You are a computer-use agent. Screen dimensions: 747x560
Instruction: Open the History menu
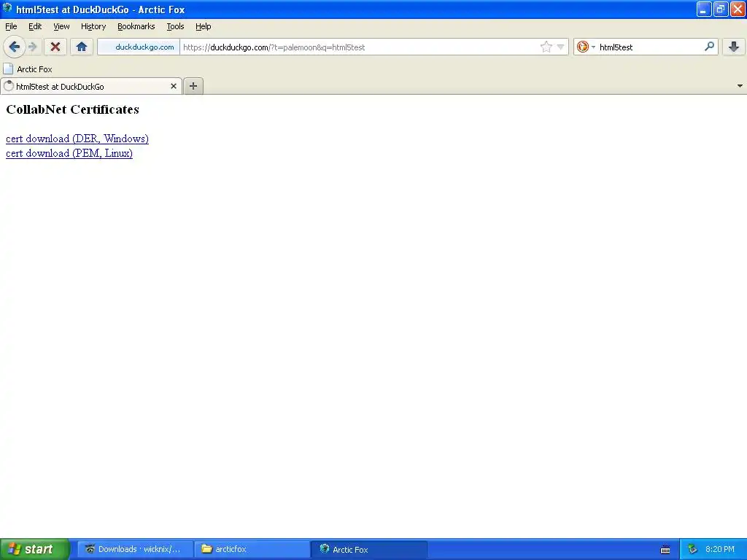(x=93, y=26)
